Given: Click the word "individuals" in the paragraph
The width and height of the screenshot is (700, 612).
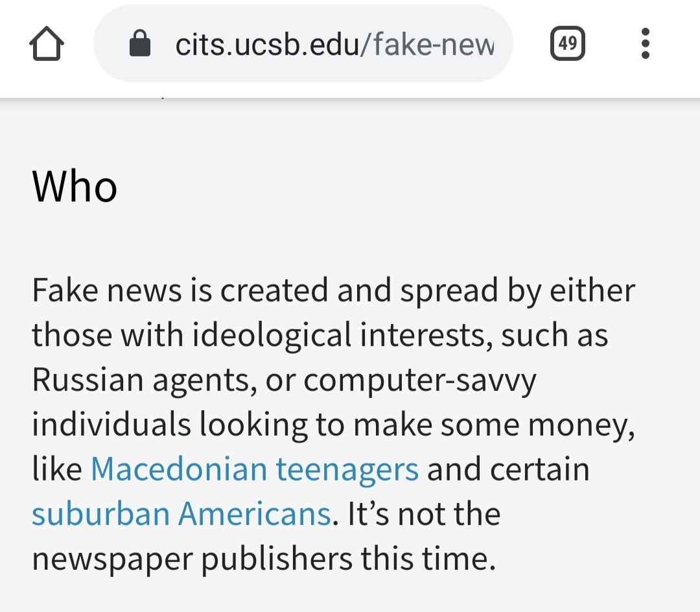Looking at the screenshot, I should click(x=111, y=425).
